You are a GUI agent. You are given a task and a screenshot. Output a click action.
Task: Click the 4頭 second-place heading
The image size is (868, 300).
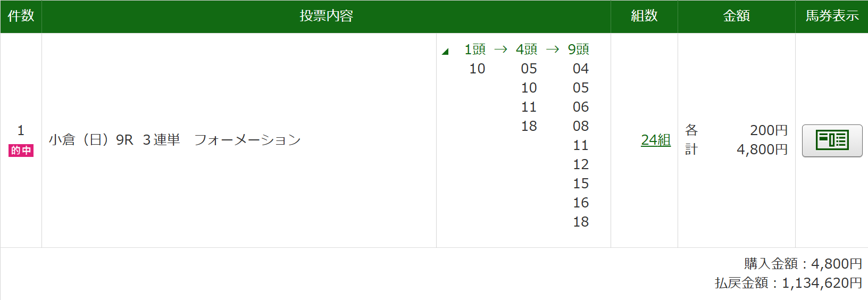tap(527, 49)
